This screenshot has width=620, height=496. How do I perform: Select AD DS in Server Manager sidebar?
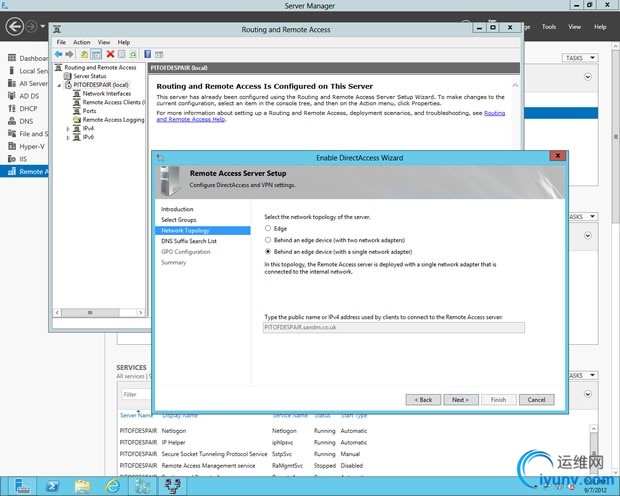[x=29, y=96]
